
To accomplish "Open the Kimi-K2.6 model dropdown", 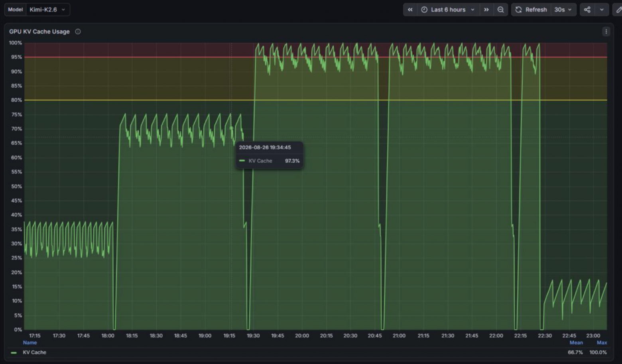I will 47,10.
